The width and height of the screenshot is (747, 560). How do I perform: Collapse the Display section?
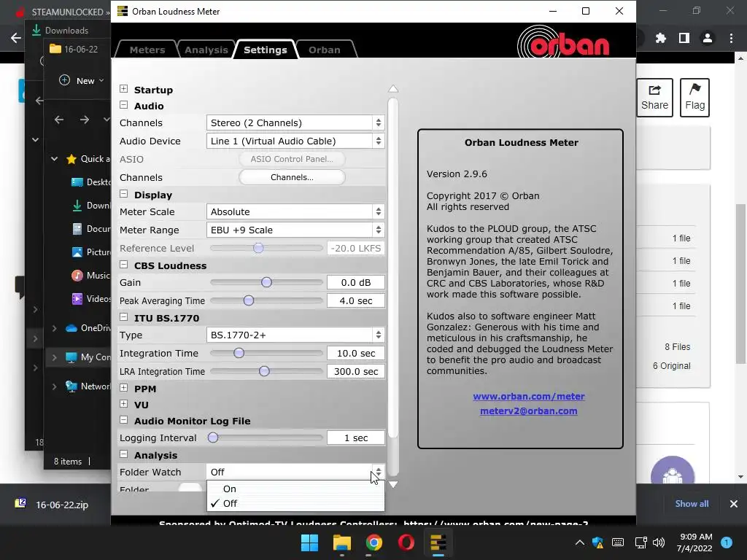pos(124,194)
